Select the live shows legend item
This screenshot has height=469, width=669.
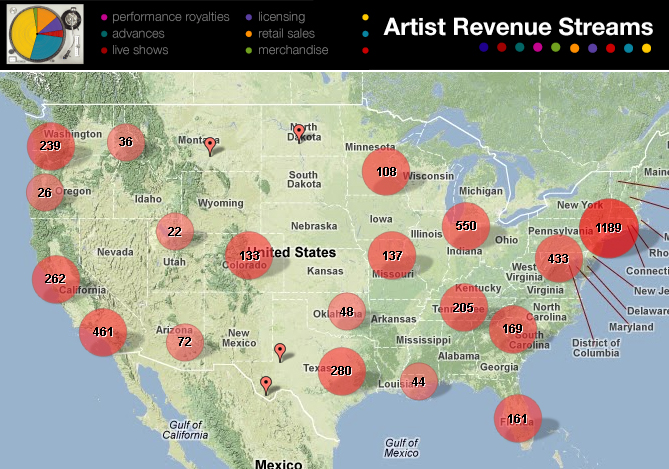tap(135, 50)
